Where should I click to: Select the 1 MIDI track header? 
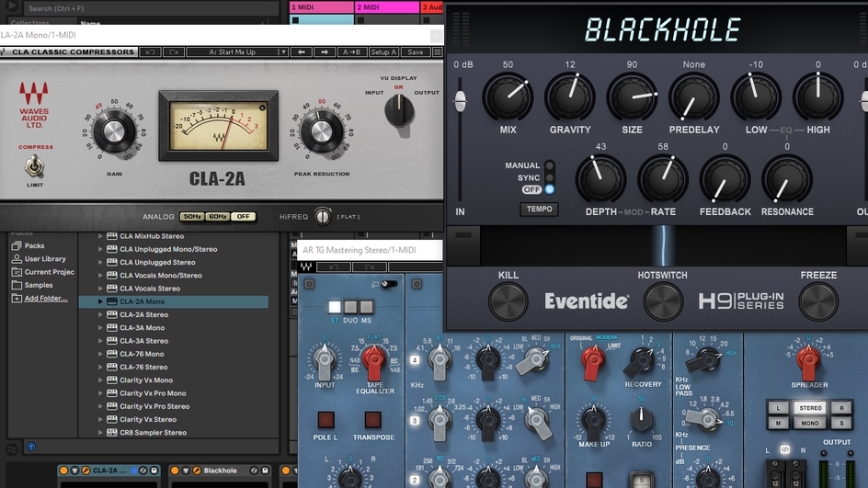coord(322,7)
